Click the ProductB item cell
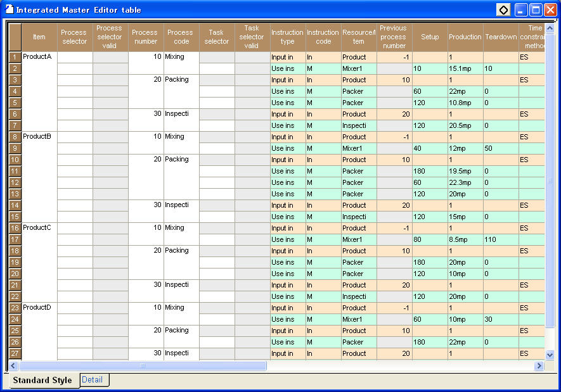The image size is (561, 392). point(39,177)
